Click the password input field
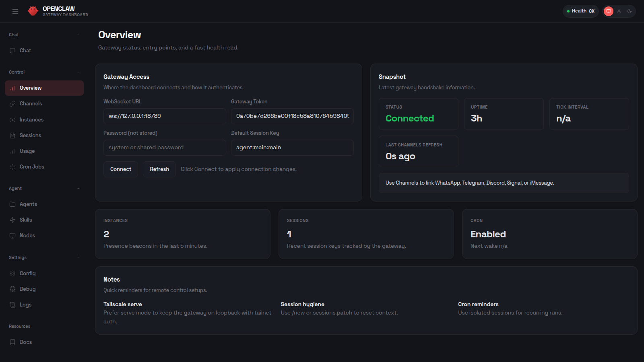 coord(165,148)
